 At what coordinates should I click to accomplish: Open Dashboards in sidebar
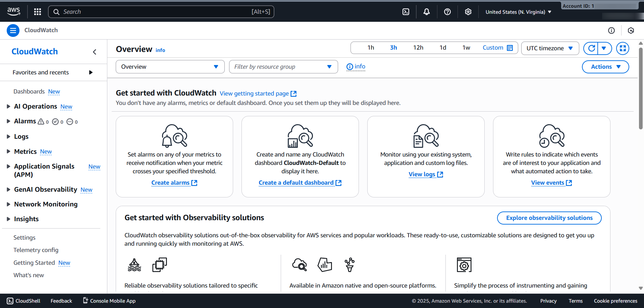[29, 91]
